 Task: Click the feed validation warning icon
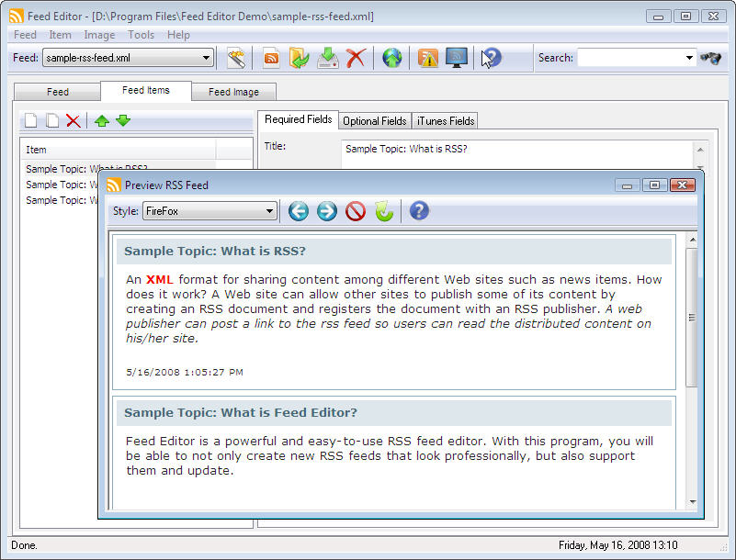pos(427,58)
